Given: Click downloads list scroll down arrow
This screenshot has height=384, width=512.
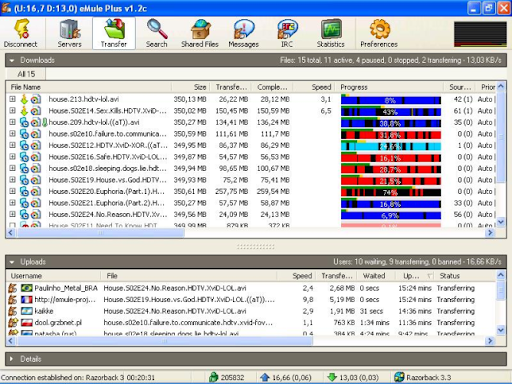Looking at the screenshot, I should pyautogui.click(x=501, y=222).
